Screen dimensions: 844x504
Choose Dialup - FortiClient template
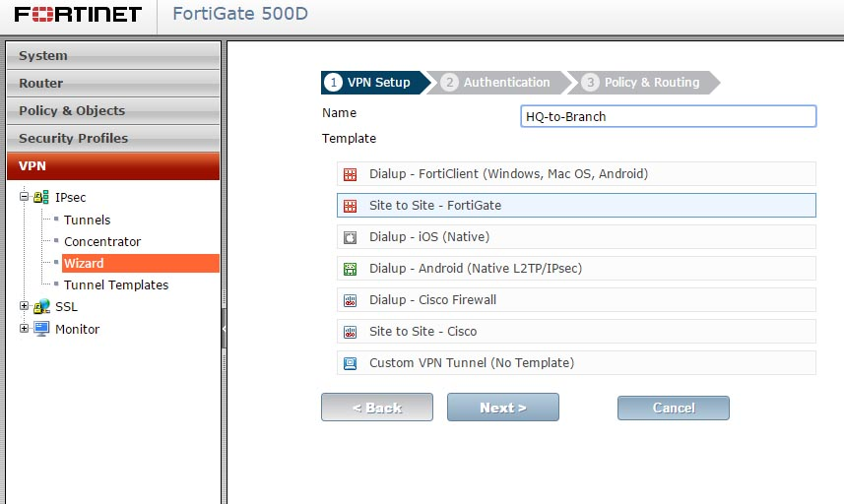click(x=576, y=173)
